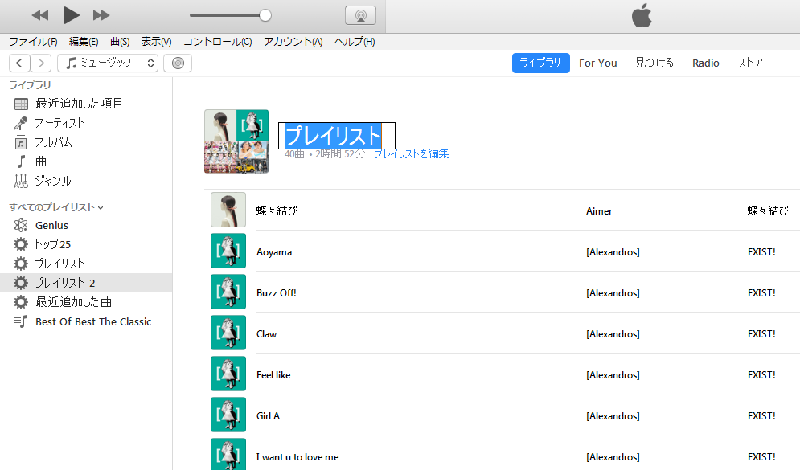
Task: Switch to the ライブラリ tab
Action: 540,63
